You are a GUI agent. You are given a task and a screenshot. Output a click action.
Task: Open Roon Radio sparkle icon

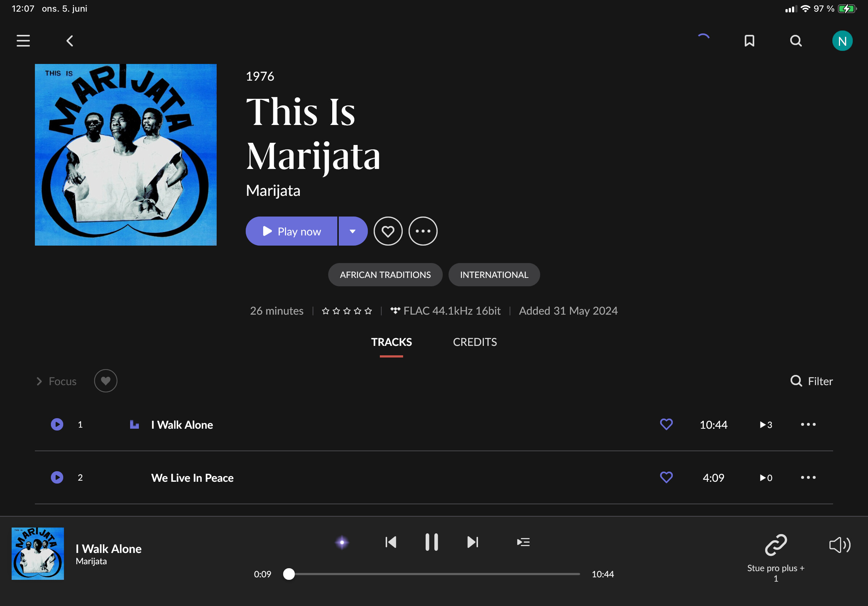tap(342, 542)
